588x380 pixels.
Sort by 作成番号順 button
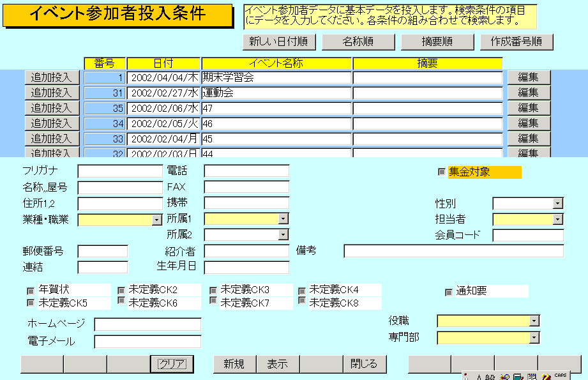coord(516,42)
